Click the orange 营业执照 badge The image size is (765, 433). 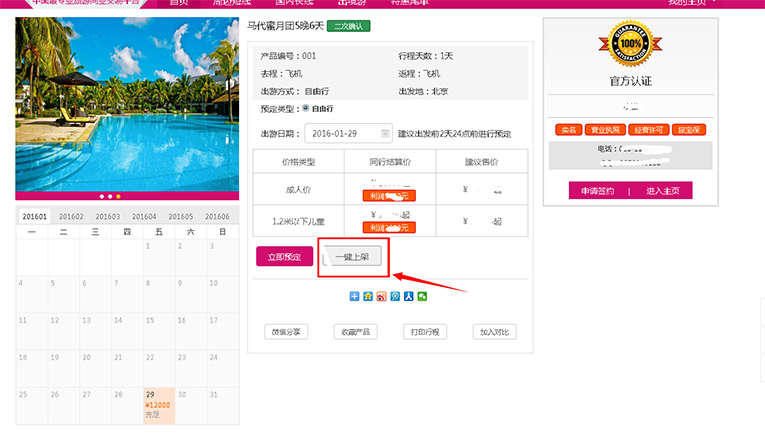pos(605,130)
